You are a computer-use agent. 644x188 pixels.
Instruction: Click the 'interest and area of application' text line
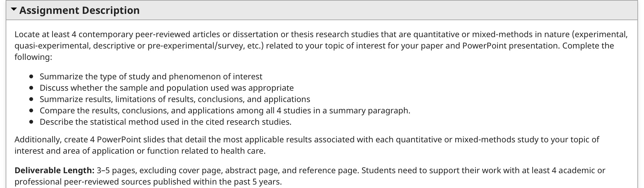pyautogui.click(x=140, y=151)
